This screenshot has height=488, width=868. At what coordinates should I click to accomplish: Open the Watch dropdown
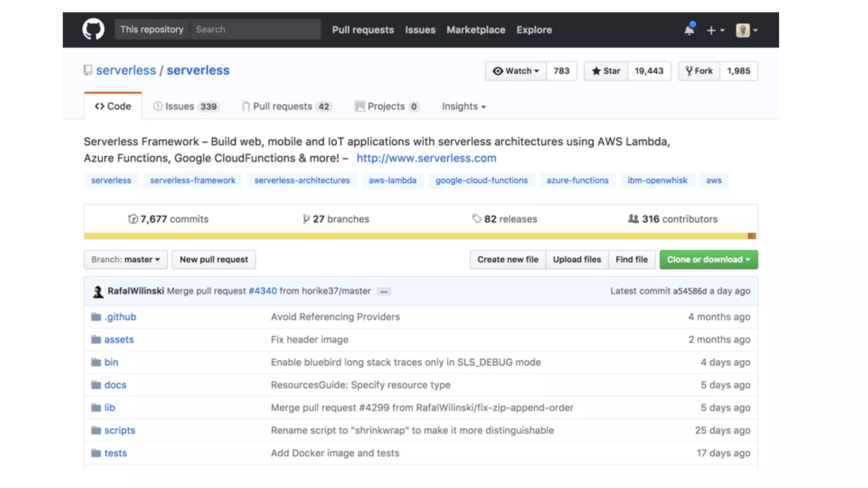point(515,71)
